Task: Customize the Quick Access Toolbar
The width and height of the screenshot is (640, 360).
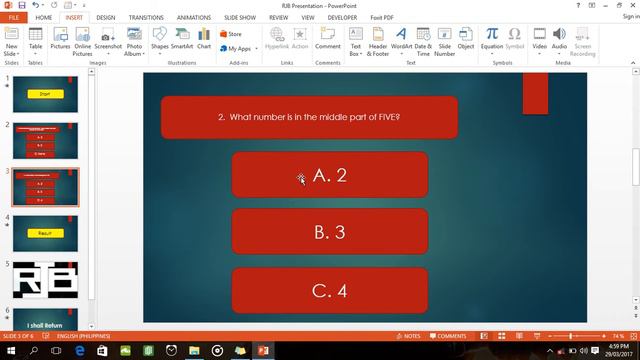Action: point(84,5)
